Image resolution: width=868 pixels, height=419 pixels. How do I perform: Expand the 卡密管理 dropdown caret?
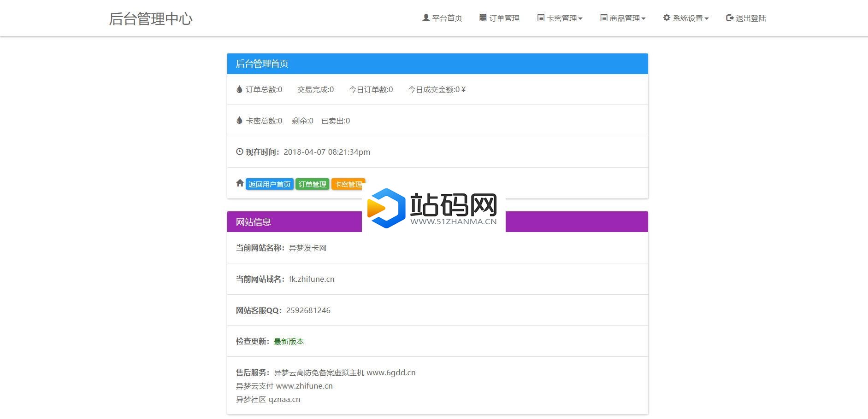[x=580, y=19]
